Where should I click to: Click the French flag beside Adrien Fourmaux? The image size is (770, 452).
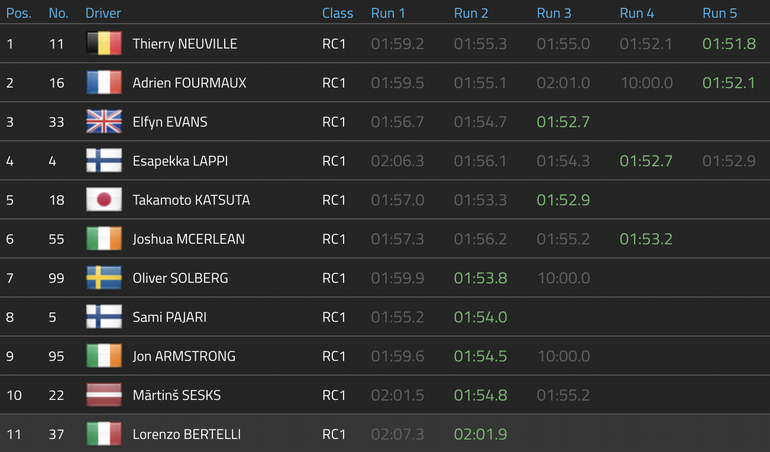pyautogui.click(x=104, y=83)
